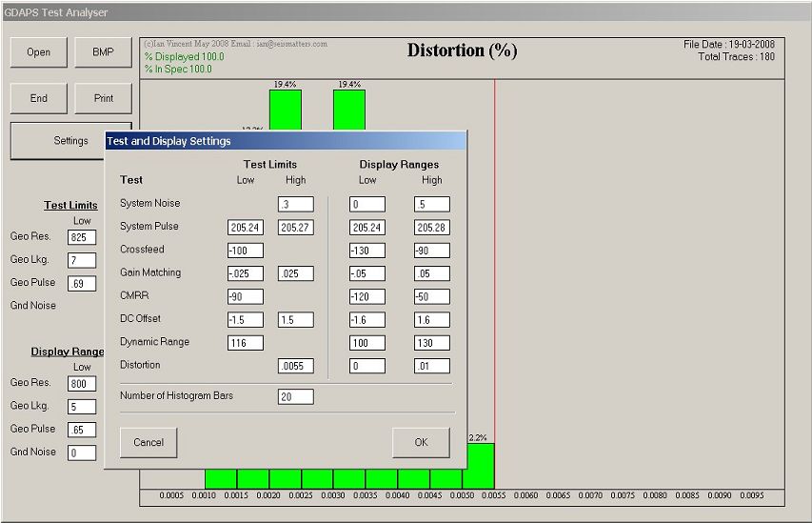Image resolution: width=812 pixels, height=523 pixels.
Task: Edit Distortion display range low field
Action: [x=367, y=366]
